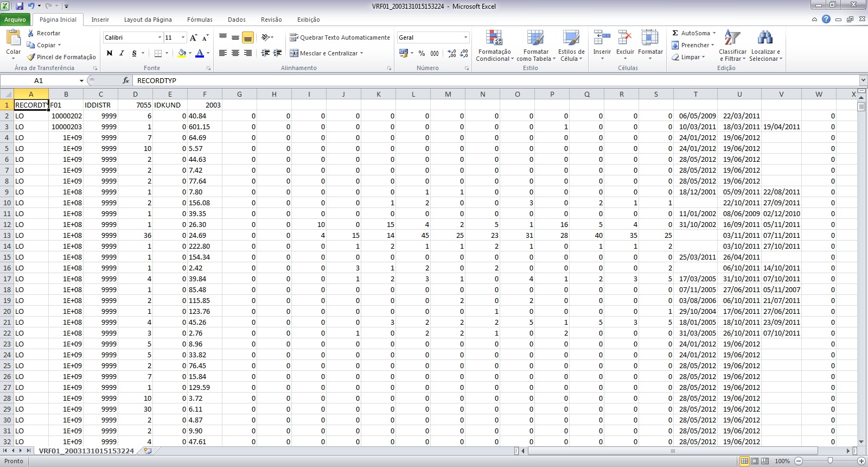
Task: Click in the Name Box A1
Action: [39, 80]
